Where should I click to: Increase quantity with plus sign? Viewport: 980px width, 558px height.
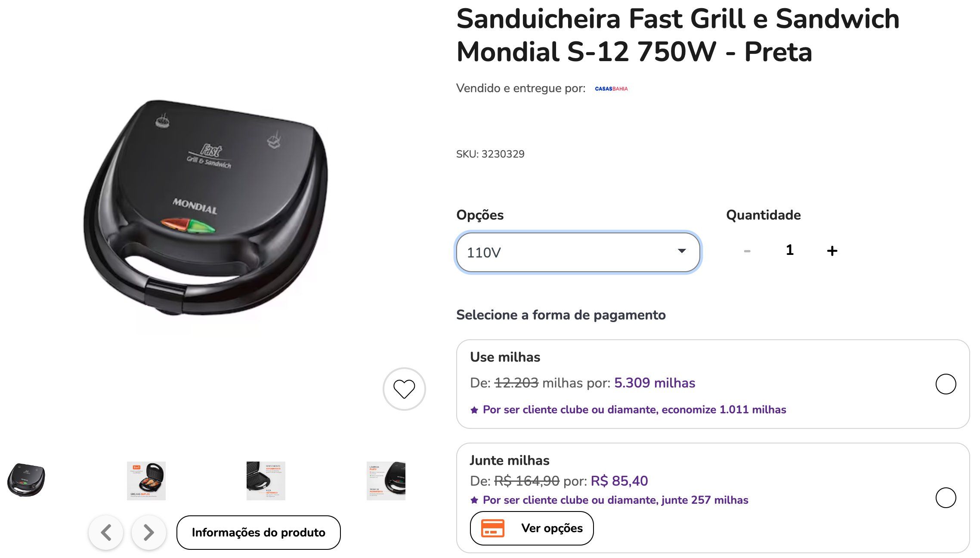[x=832, y=251]
